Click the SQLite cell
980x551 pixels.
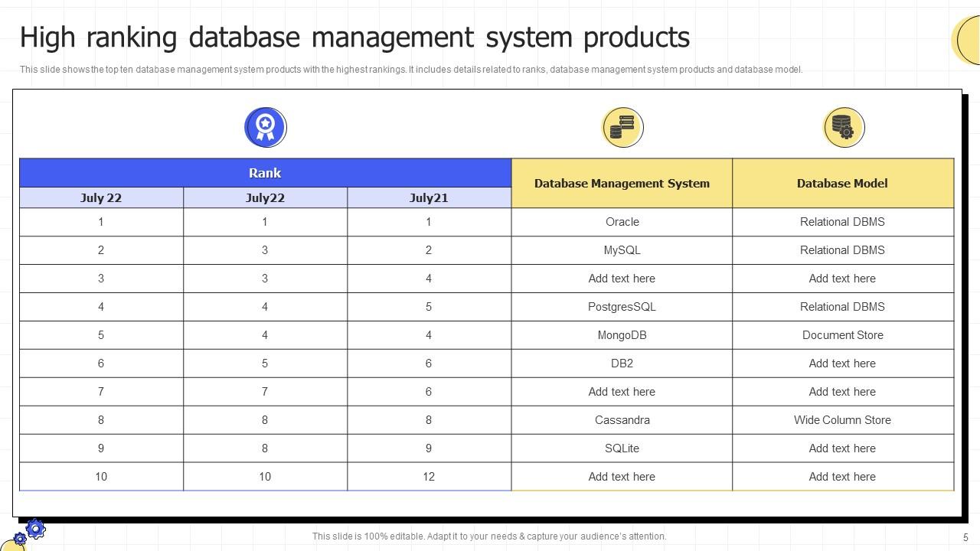click(622, 448)
